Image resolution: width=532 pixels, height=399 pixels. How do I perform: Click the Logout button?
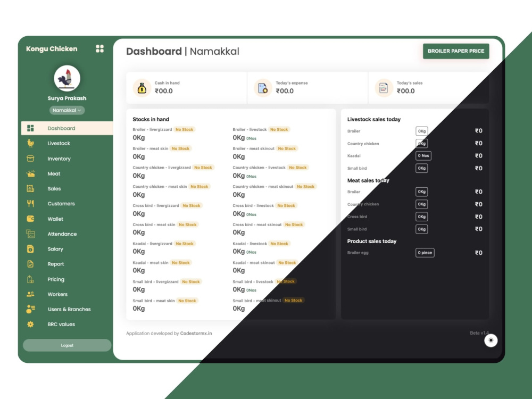click(67, 345)
